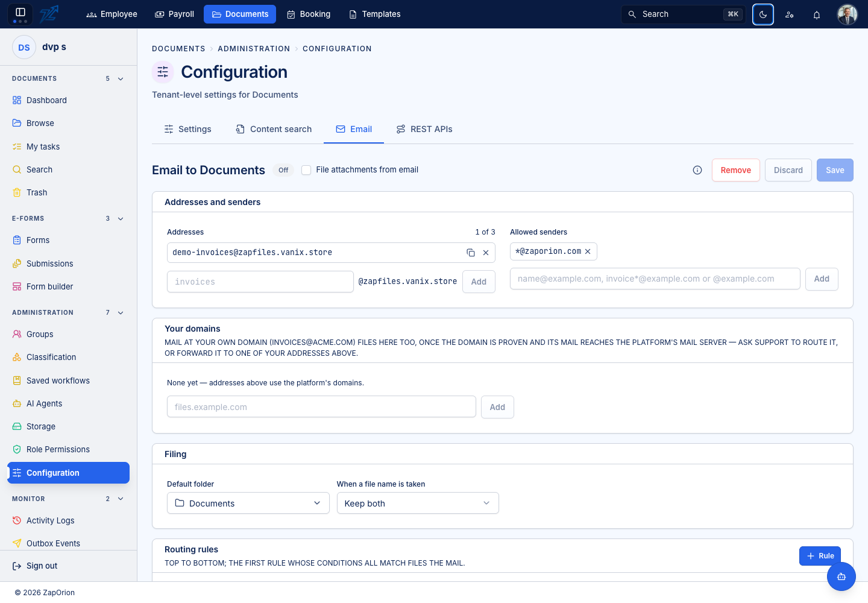Open the Payroll menu
Image resolution: width=868 pixels, height=603 pixels.
[x=175, y=14]
